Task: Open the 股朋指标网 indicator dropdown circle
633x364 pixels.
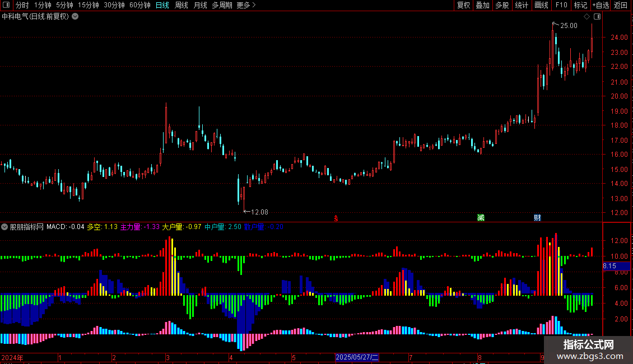Action: [x=4, y=227]
